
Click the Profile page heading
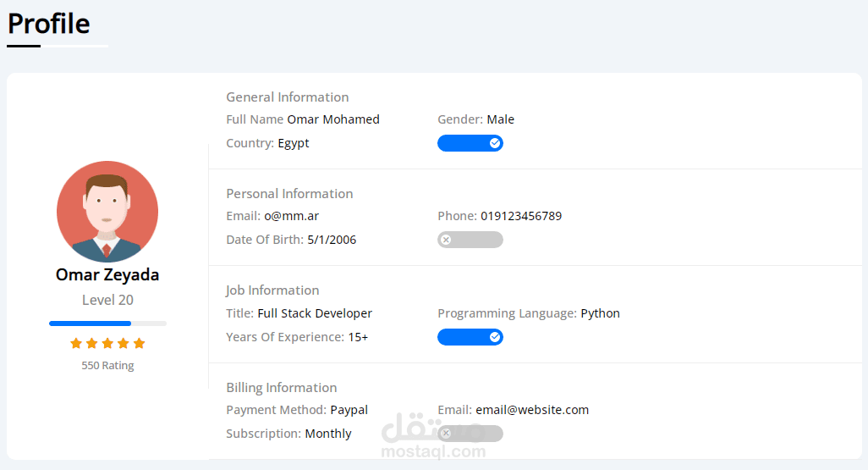49,24
